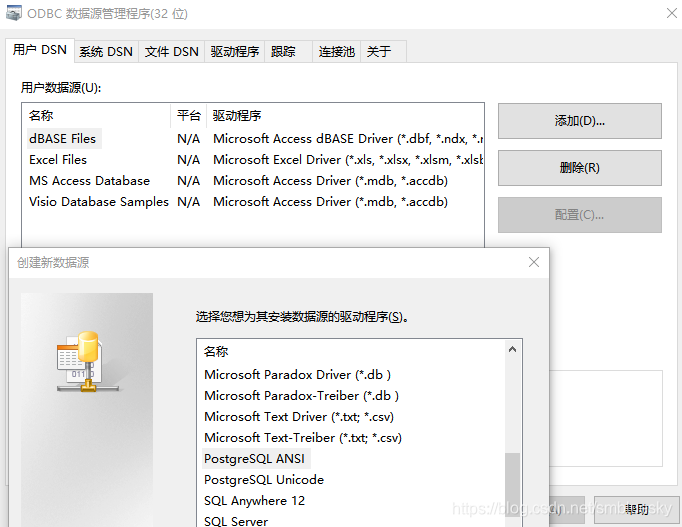
Task: Click the driver list vertical scrollbar thumb
Action: (512, 485)
